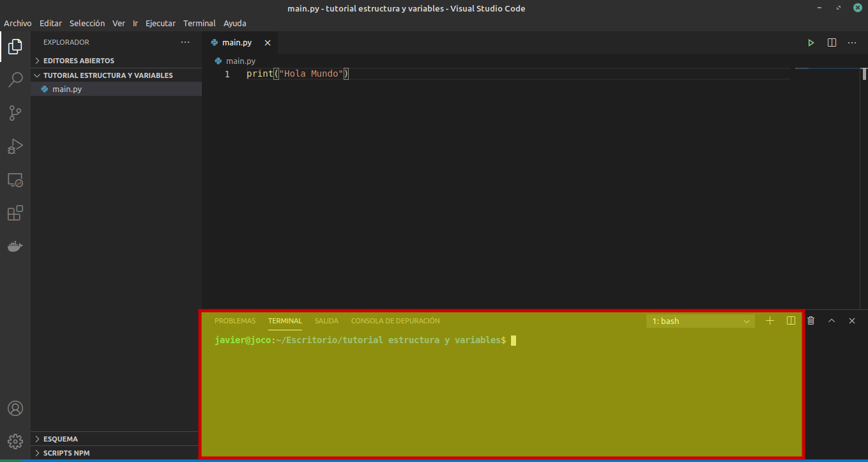Expand the Editores Abiertos section
Viewport: 868px width, 462px height.
point(116,61)
